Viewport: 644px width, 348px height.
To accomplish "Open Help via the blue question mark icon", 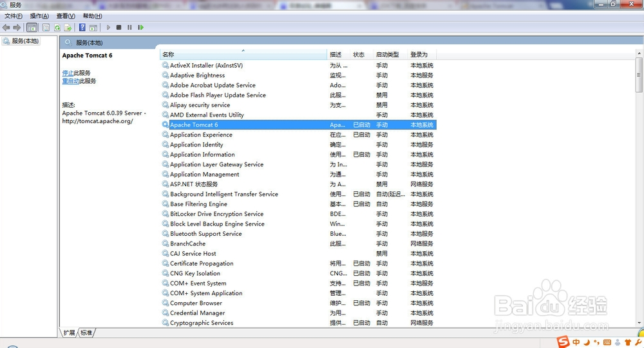I will [82, 28].
